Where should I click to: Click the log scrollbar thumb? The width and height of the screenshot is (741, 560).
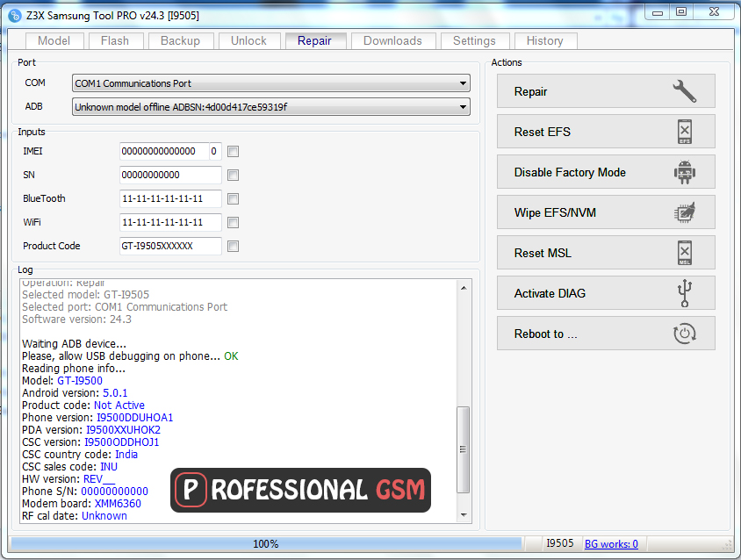pyautogui.click(x=464, y=449)
